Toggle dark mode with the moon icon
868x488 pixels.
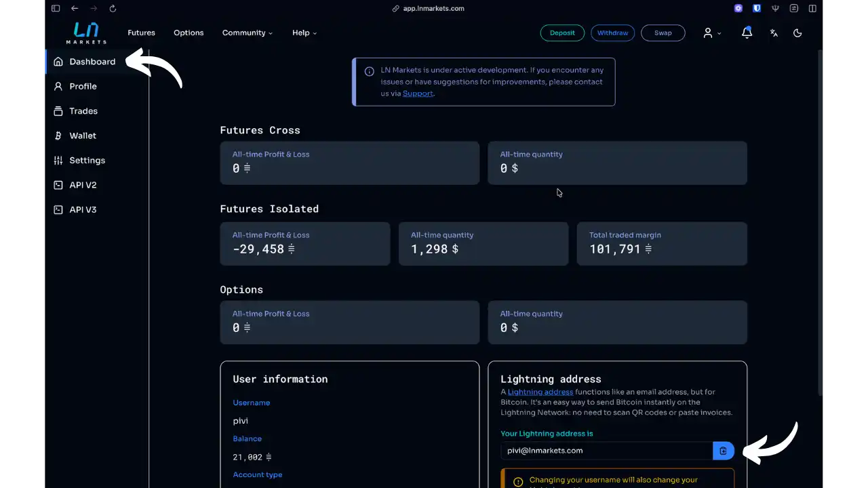click(x=797, y=33)
